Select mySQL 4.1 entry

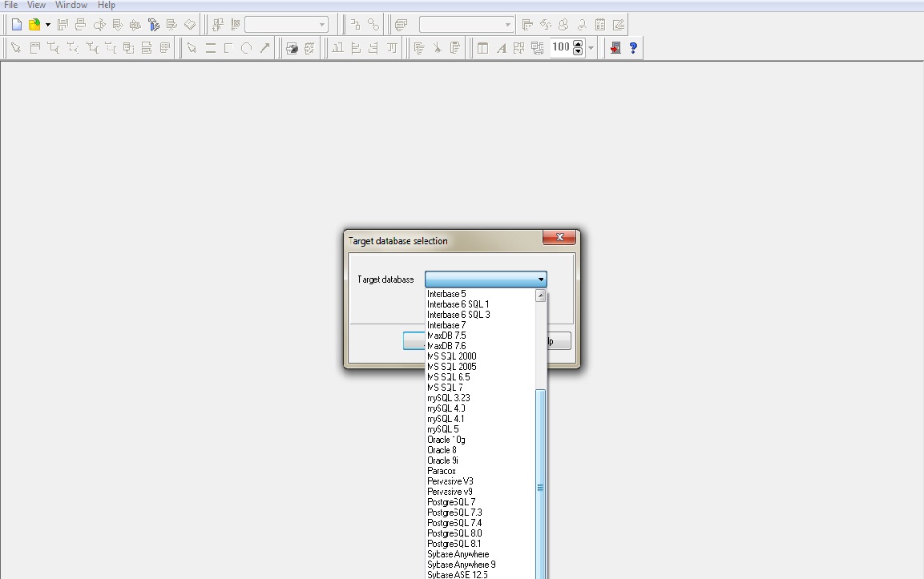click(480, 419)
